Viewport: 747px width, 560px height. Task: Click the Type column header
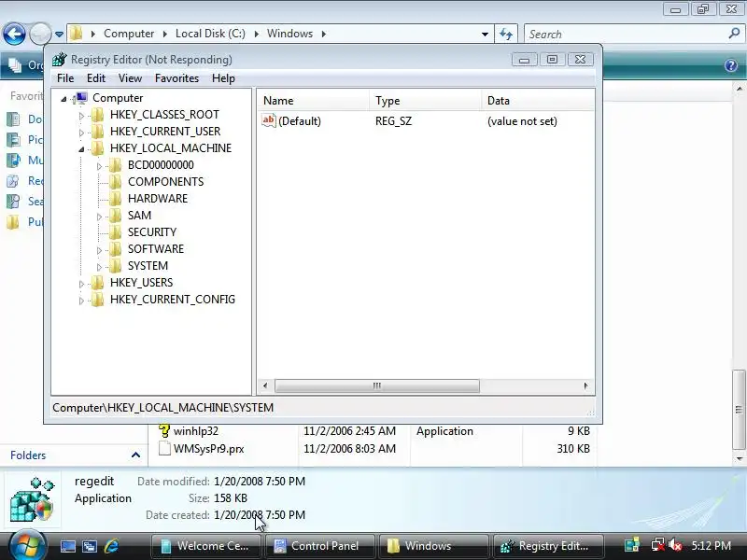point(426,101)
